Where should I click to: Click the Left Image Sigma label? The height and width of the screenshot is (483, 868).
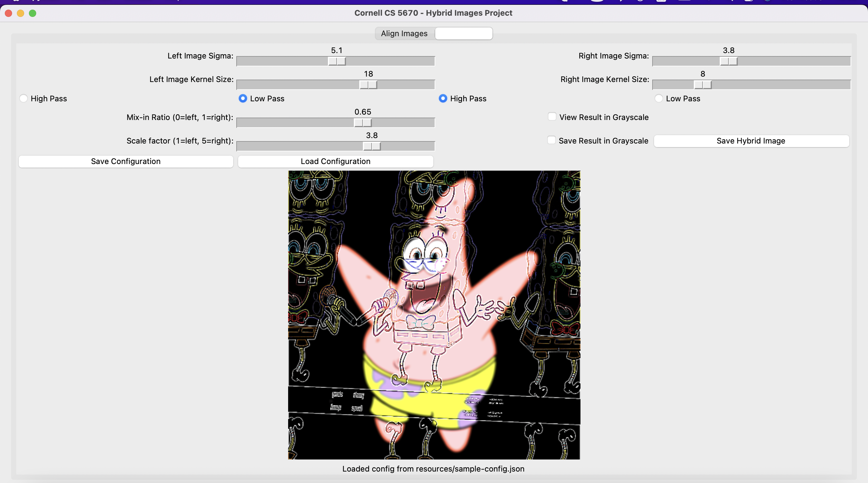point(200,55)
